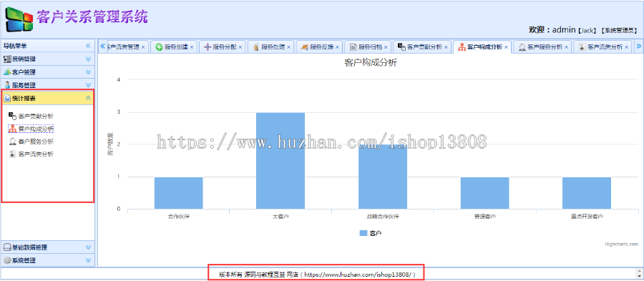Click the document icon on 服务归档 tab

(x=353, y=47)
